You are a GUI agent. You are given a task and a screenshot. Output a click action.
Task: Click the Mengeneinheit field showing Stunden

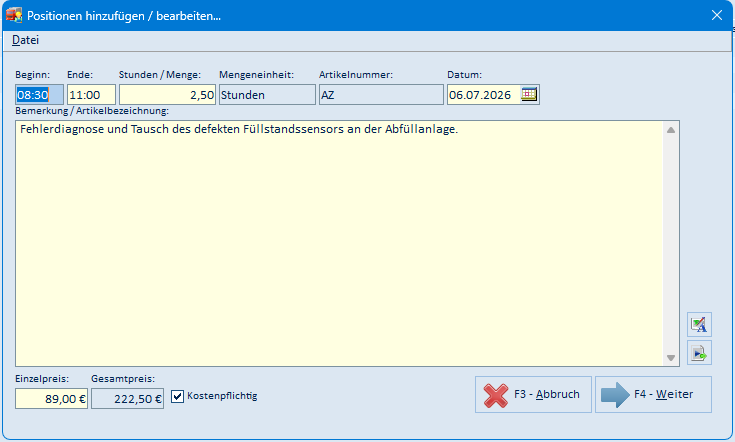pyautogui.click(x=267, y=95)
